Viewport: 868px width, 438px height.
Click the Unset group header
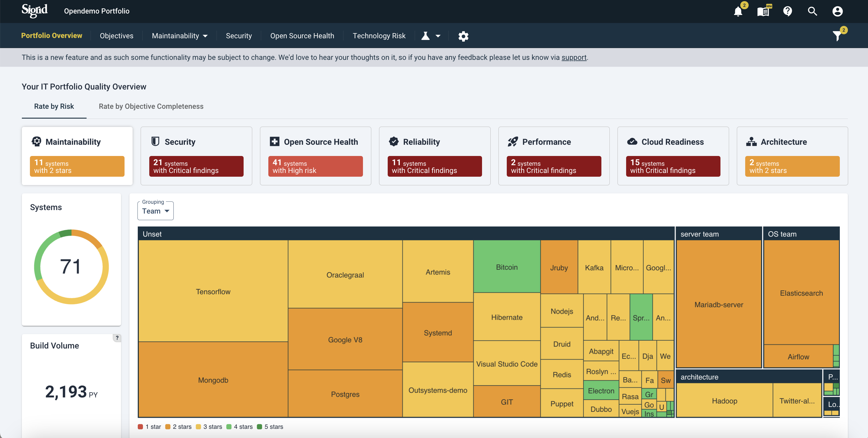(406, 234)
